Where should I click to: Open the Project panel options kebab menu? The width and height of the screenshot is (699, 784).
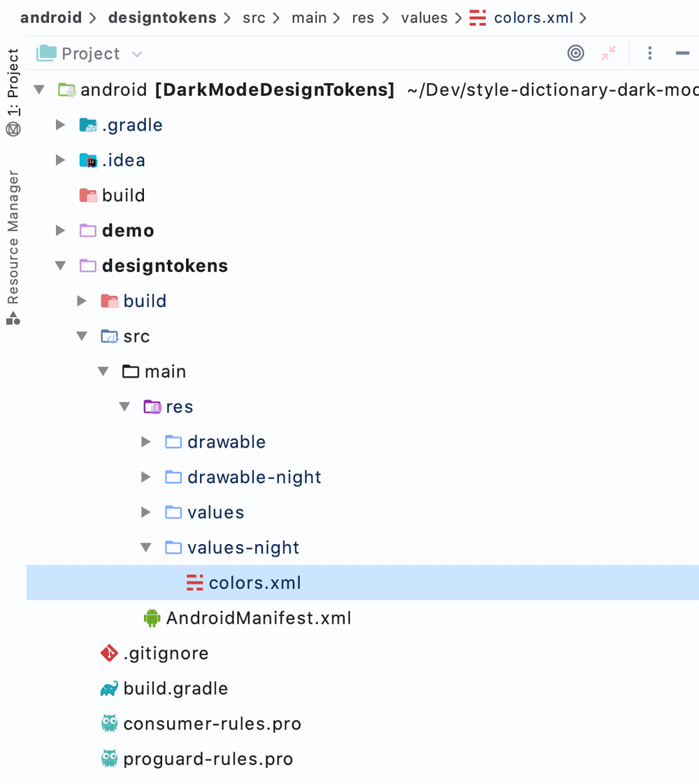[x=649, y=53]
